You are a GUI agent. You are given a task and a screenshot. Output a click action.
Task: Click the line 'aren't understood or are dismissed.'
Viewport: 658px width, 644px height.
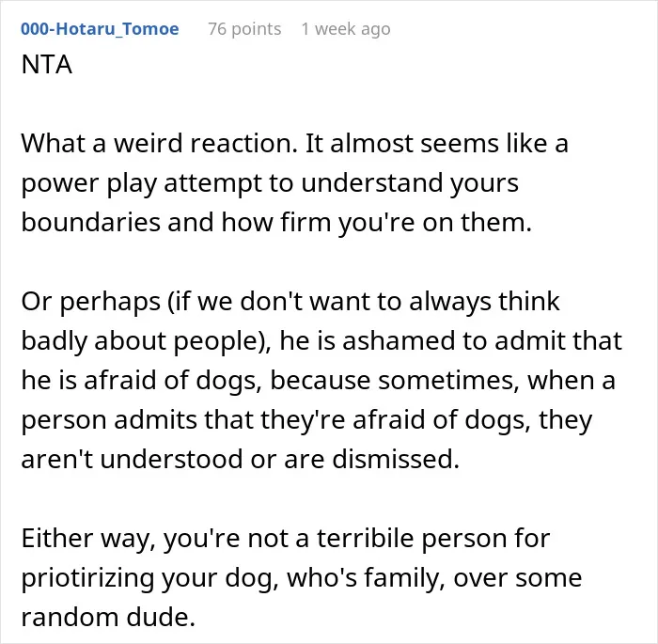(241, 460)
